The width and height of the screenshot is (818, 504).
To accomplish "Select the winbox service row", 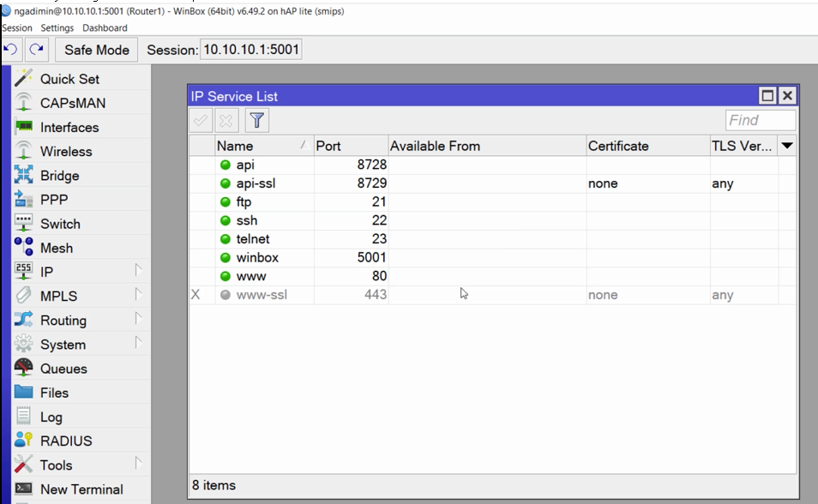I will (492, 257).
